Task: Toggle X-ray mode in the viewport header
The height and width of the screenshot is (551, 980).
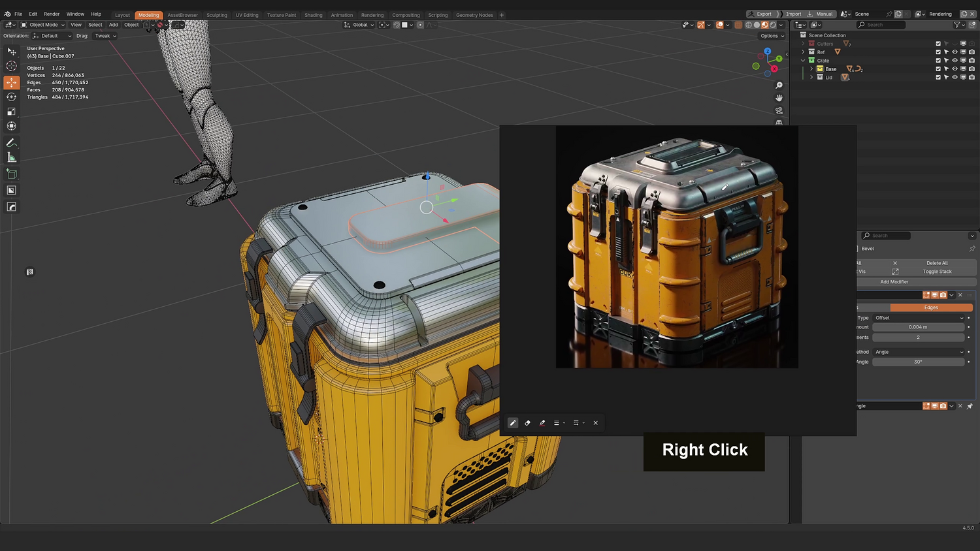Action: (738, 25)
